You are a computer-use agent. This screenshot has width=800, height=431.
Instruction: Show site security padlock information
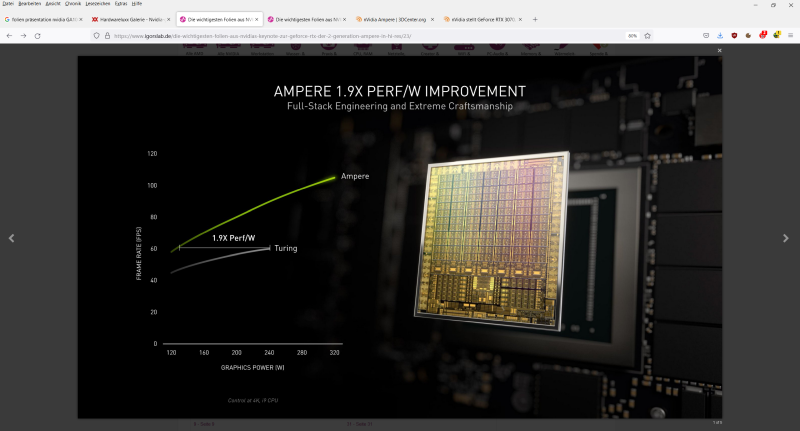107,36
